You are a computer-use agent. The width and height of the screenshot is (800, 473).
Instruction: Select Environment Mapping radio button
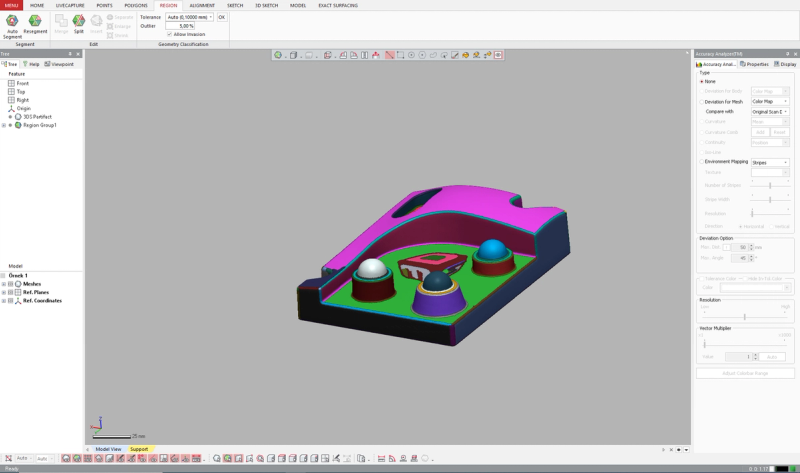(x=702, y=162)
